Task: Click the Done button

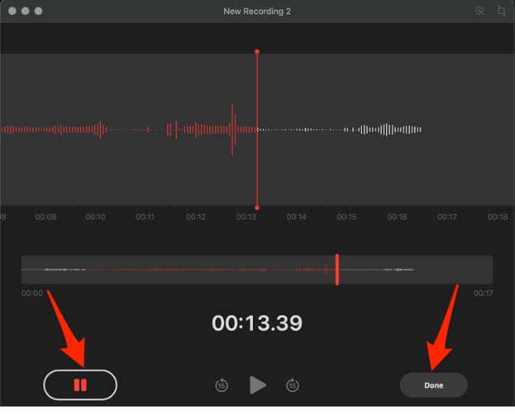Action: coord(433,385)
